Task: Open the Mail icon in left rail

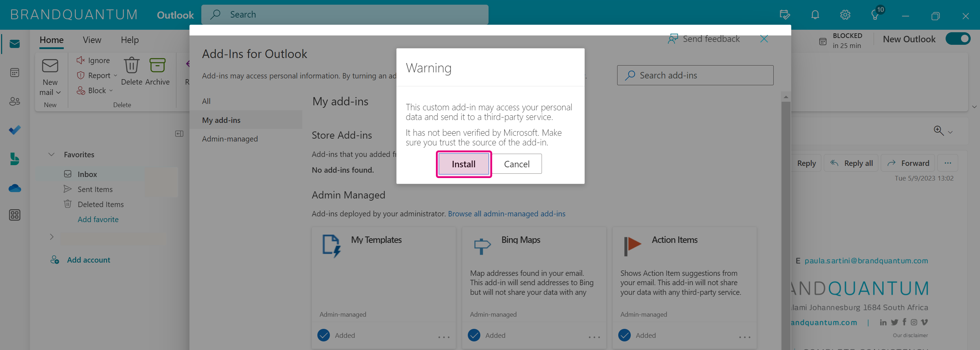Action: [14, 44]
